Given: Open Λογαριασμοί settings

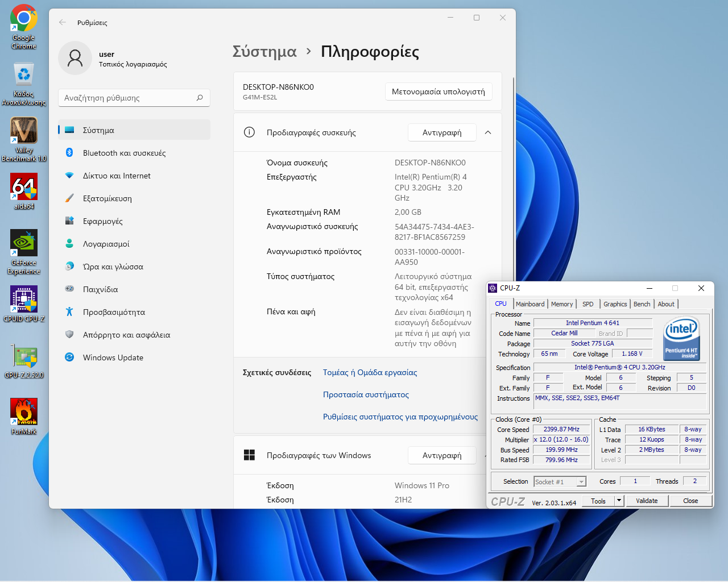Looking at the screenshot, I should point(134,244).
